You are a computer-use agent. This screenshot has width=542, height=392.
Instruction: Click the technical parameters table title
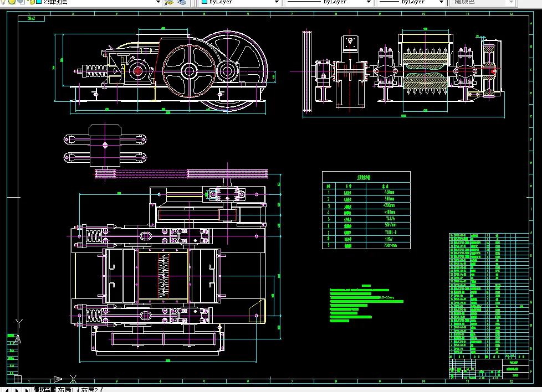coord(364,178)
